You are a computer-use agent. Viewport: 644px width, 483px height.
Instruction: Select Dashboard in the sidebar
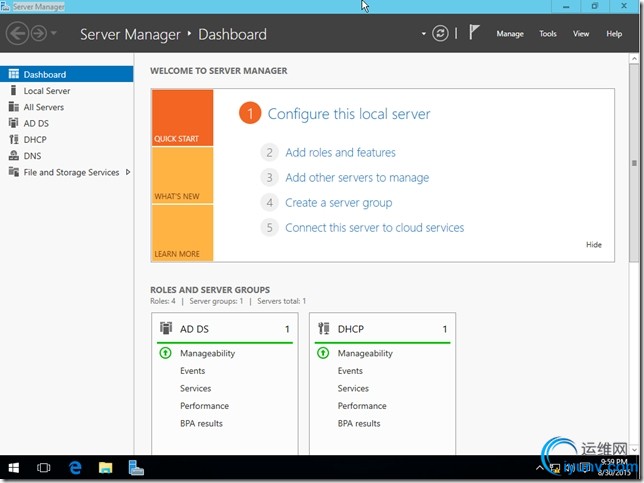click(67, 74)
